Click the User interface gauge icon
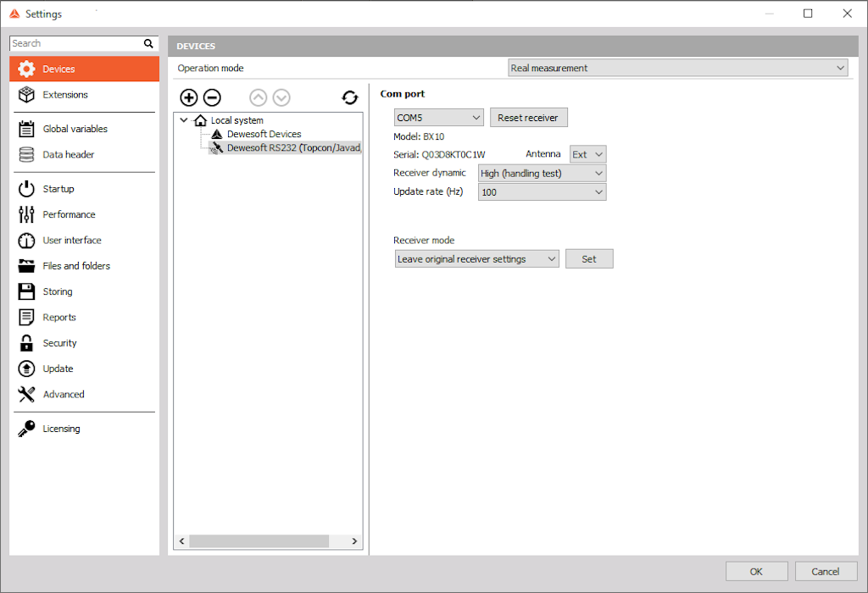This screenshot has width=868, height=593. click(x=26, y=241)
